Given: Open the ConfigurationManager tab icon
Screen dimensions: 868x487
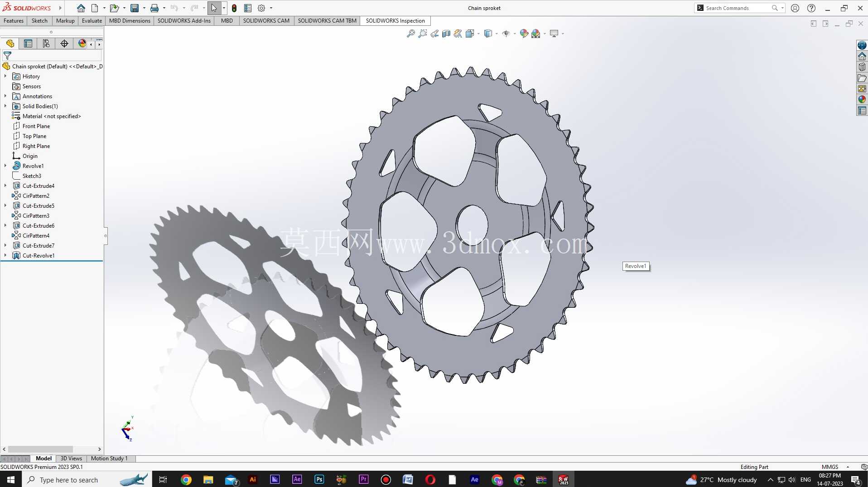Looking at the screenshot, I should coord(46,43).
